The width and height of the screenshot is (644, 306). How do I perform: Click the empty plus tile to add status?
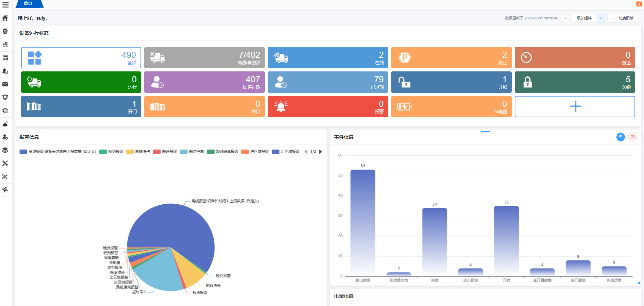575,106
